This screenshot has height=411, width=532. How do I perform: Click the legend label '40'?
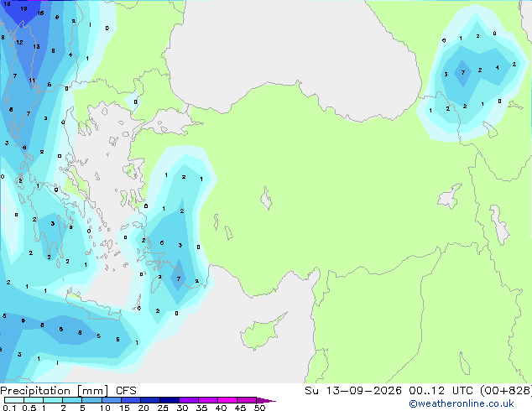tap(221, 408)
